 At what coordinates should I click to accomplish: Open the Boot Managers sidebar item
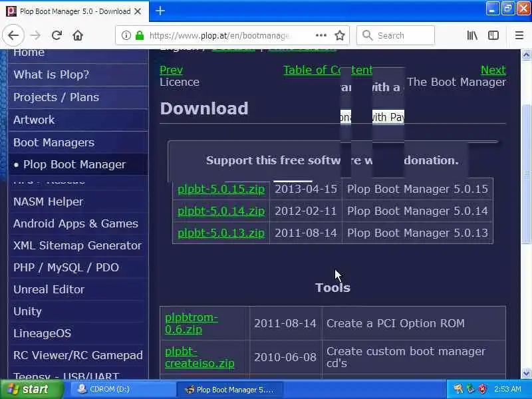point(78,142)
